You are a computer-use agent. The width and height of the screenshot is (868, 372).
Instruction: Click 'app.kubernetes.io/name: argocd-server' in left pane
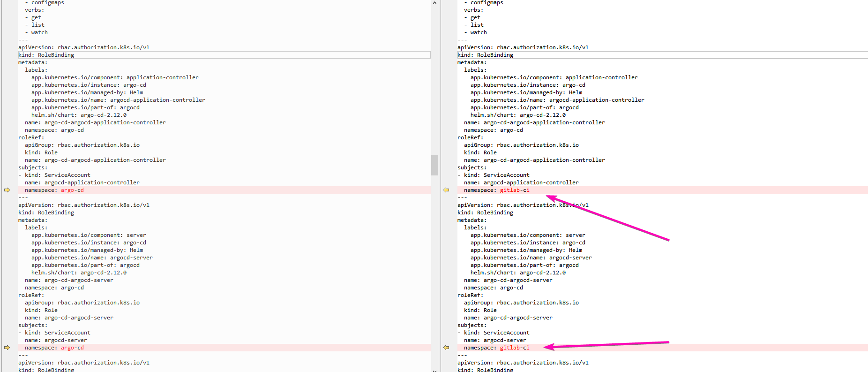tap(92, 258)
